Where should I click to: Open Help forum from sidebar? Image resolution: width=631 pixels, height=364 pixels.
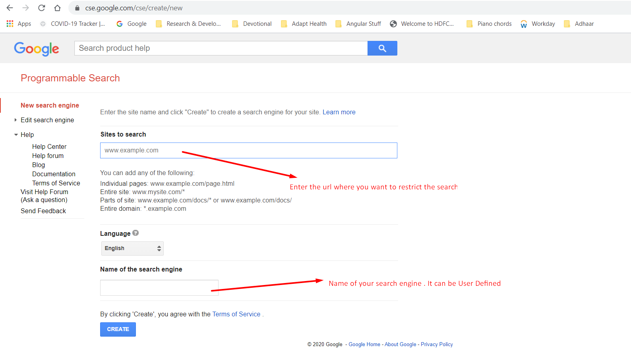pos(48,156)
